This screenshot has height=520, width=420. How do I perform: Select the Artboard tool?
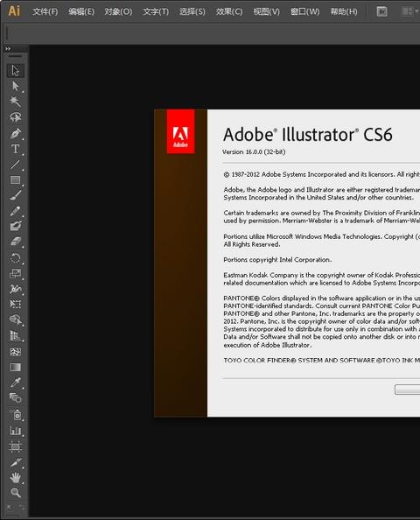pyautogui.click(x=15, y=446)
